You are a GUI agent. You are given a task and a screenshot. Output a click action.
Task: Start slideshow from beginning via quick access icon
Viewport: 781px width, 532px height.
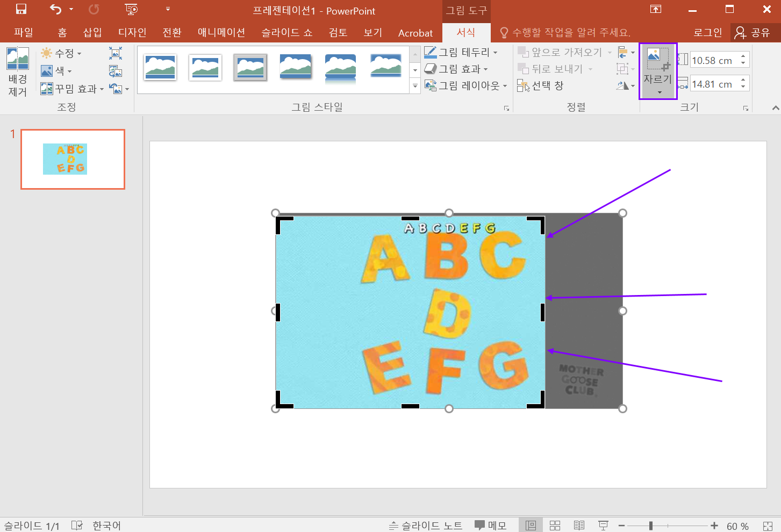click(131, 9)
